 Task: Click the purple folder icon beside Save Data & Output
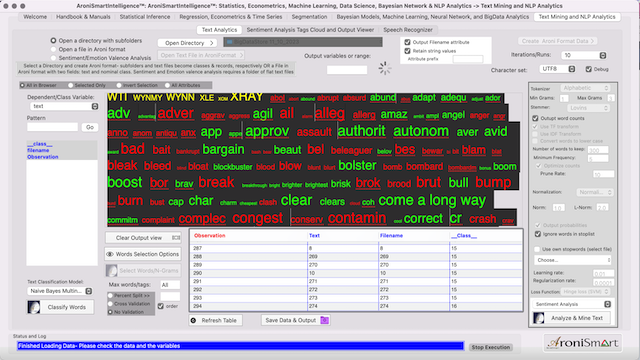[324, 320]
